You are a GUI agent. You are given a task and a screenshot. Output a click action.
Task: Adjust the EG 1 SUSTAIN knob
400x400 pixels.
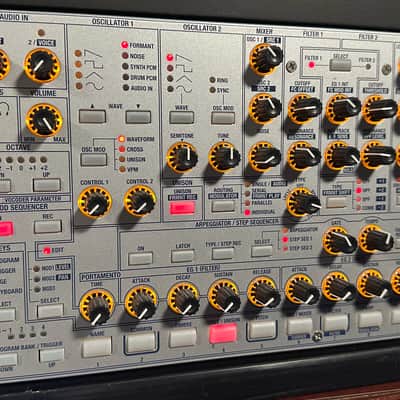click(x=224, y=296)
